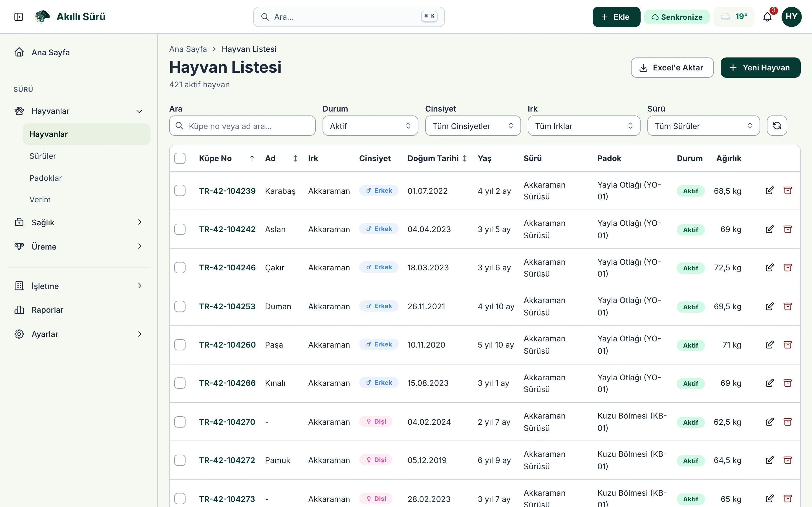Archive animal TR-42-104242 Aslan
The image size is (812, 507).
point(787,229)
